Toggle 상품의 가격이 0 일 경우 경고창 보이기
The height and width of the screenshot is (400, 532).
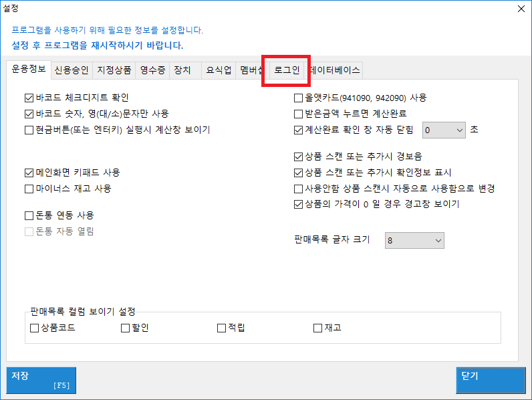click(x=298, y=205)
